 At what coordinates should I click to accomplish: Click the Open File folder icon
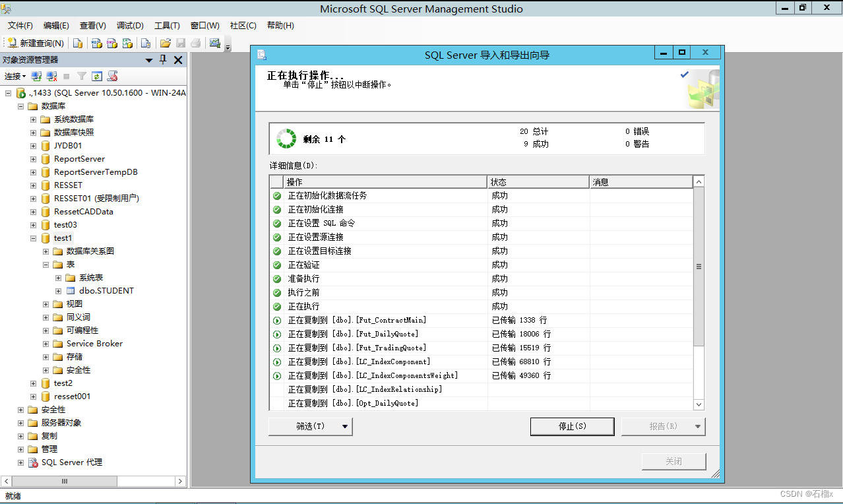165,43
